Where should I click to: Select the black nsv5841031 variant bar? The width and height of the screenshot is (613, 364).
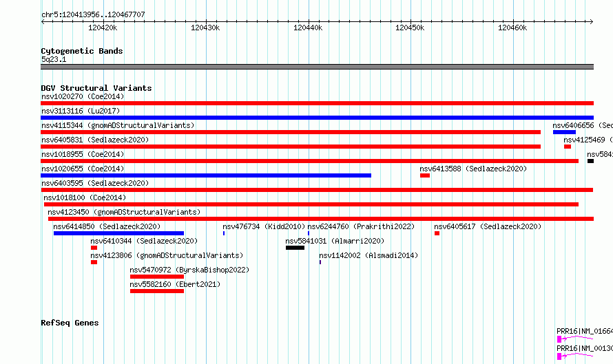tap(295, 248)
